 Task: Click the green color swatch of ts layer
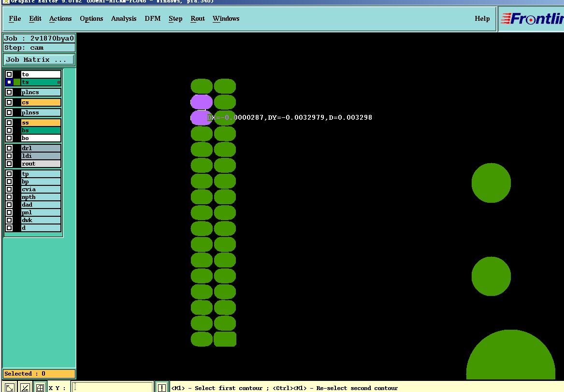tap(17, 82)
